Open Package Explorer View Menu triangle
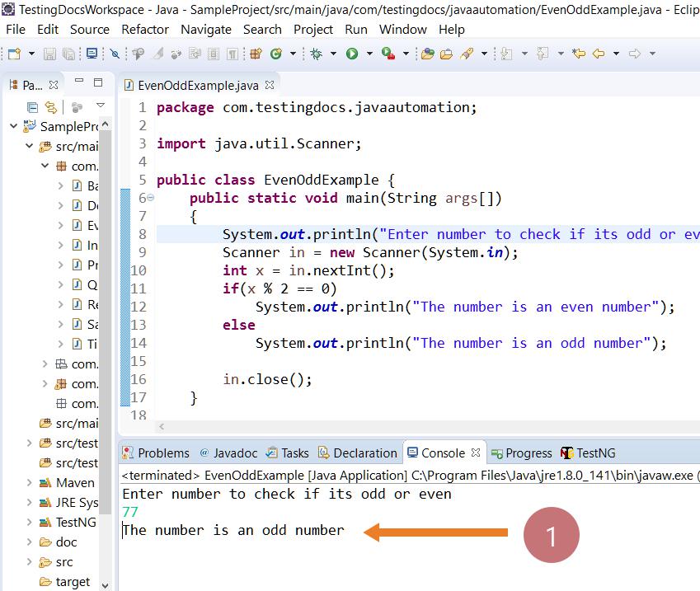700x591 pixels. tap(101, 106)
